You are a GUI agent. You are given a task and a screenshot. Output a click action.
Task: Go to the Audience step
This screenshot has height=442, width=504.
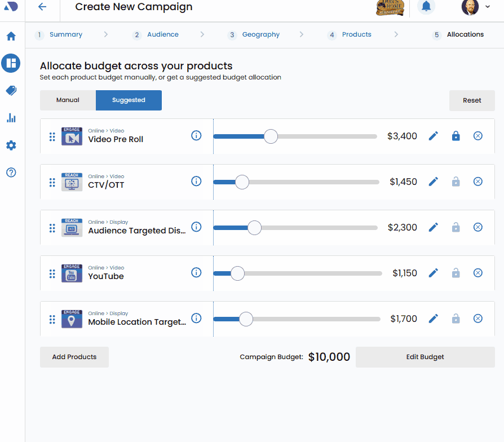[162, 34]
